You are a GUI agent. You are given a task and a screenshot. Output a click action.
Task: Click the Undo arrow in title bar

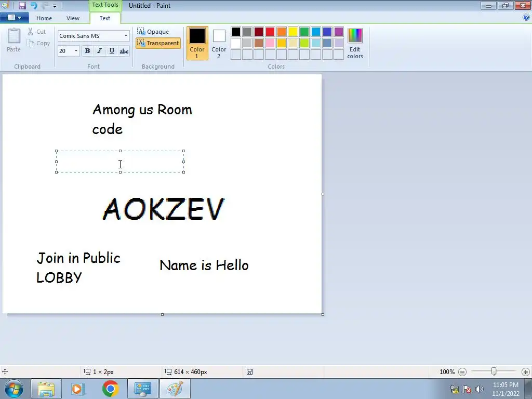tap(33, 5)
